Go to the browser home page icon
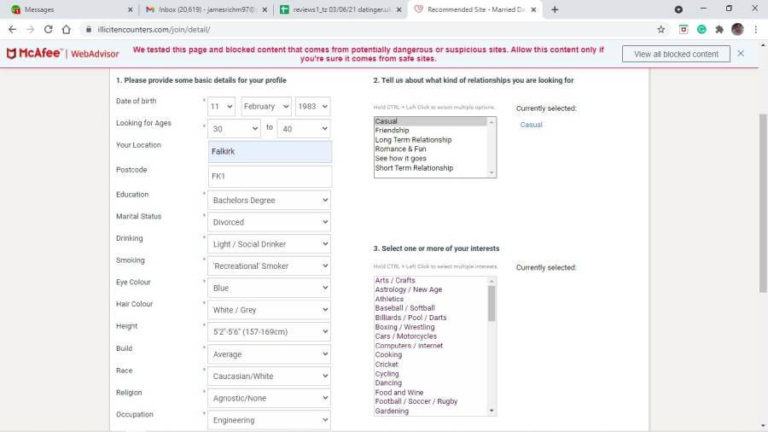Viewport: 768px width, 432px height. point(66,29)
